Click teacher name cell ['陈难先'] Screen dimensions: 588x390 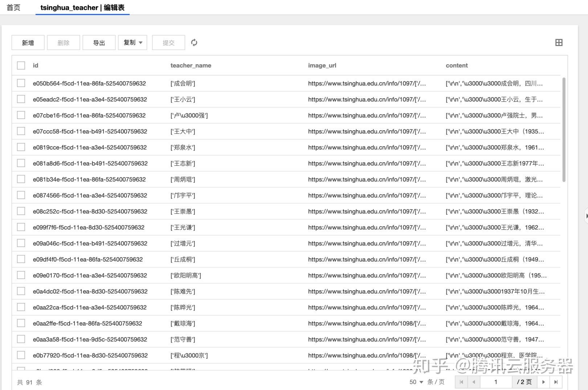coord(183,291)
